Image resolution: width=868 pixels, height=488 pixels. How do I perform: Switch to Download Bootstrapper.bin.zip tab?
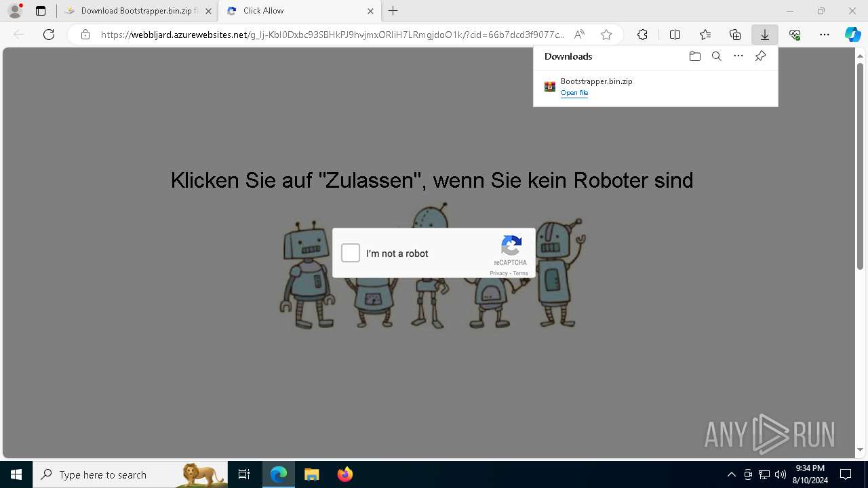click(139, 11)
